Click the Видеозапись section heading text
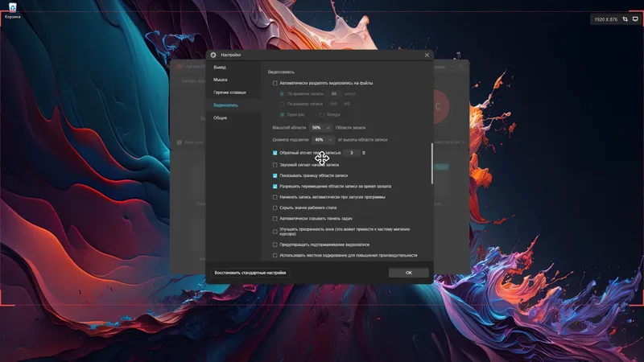Screen dimensions: 644x362 281,72
